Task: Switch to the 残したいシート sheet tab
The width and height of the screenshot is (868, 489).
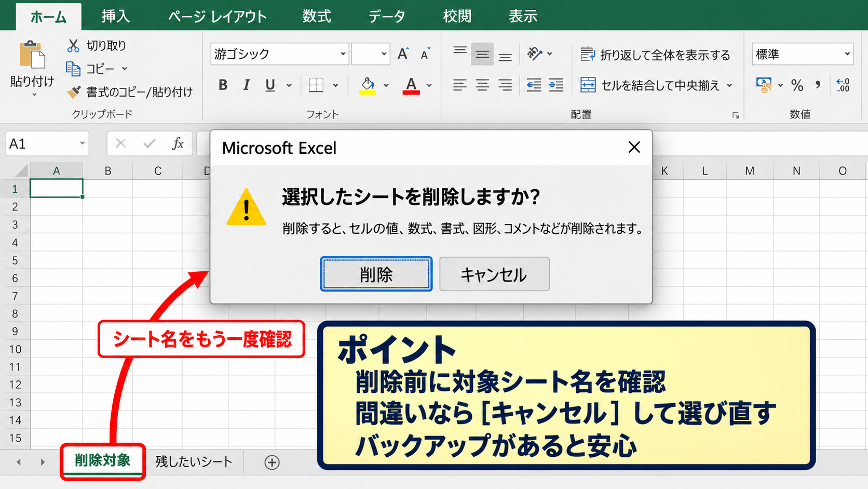Action: 194,461
